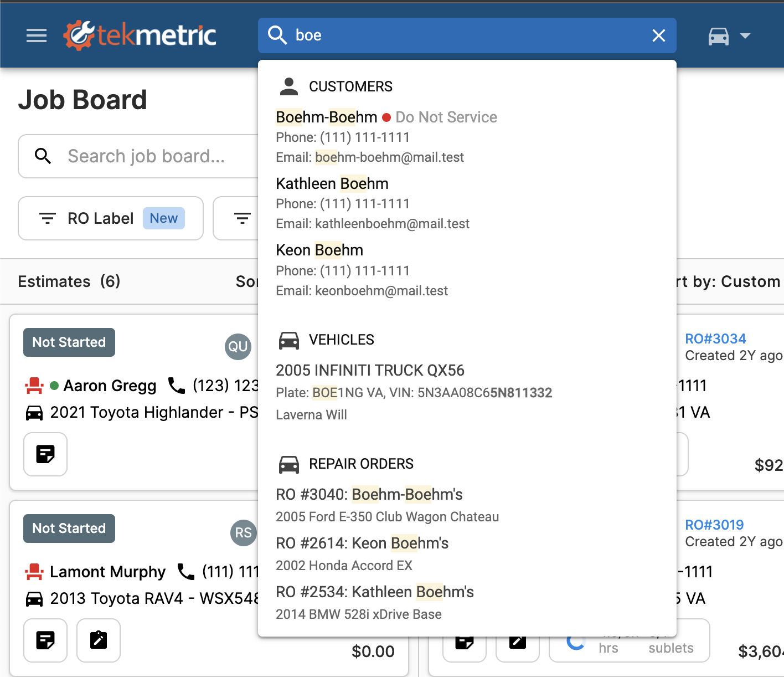
Task: Click the $0.00 total on Lamont Murphy card
Action: coord(373,652)
